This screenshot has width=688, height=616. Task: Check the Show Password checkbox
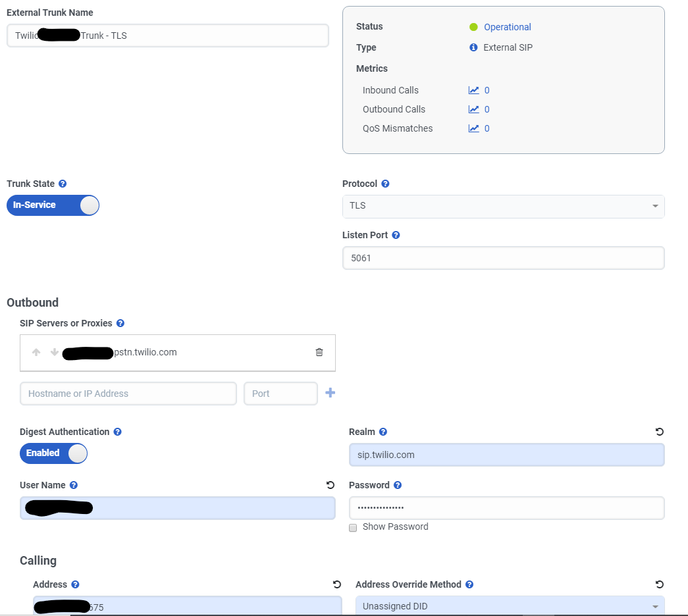point(353,527)
